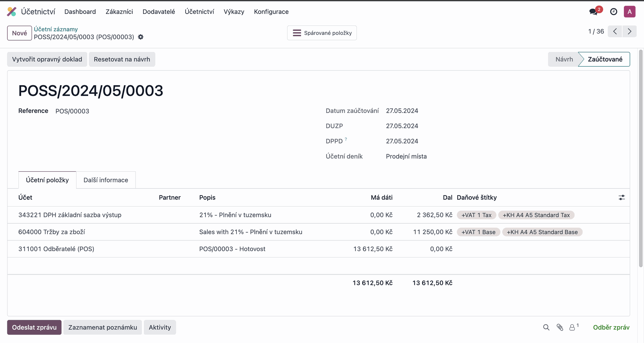This screenshot has width=644, height=343.
Task: Click the 21% - Plnění v tuzemsku description
Action: (x=235, y=215)
